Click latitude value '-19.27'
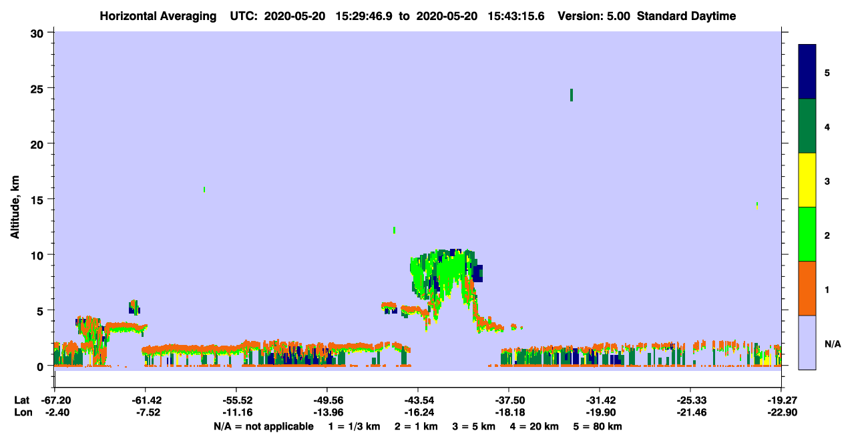Screen dimensions: 868x445 point(781,400)
